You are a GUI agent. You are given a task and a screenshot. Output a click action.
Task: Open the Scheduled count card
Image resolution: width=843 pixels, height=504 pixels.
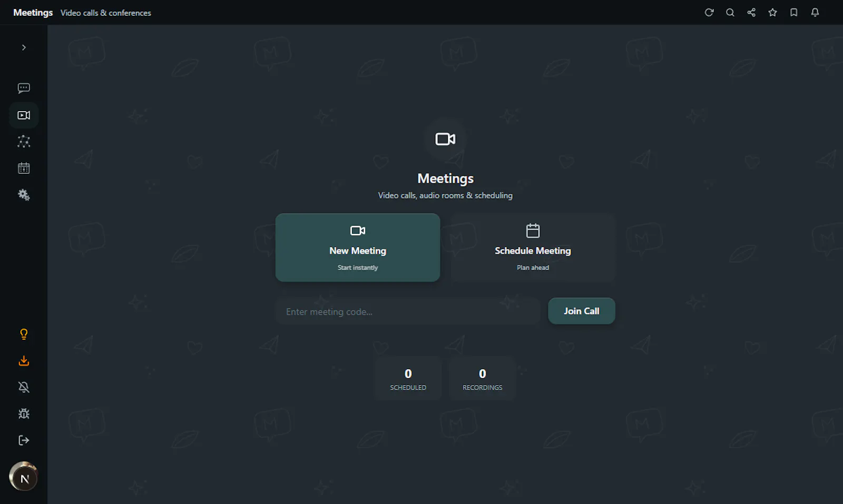[x=408, y=379]
